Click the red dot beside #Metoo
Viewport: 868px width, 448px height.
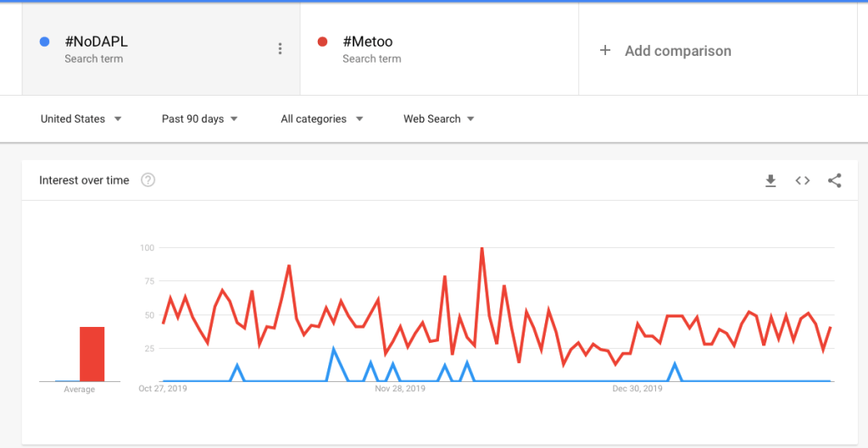coord(323,41)
